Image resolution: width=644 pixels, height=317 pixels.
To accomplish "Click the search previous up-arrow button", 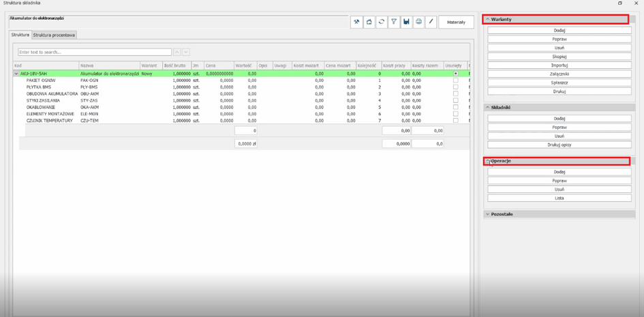I will [177, 52].
